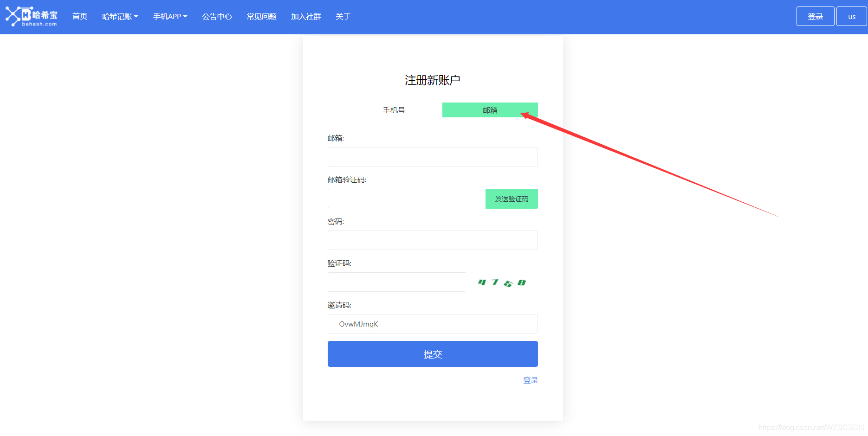Open 公告中心 page

(217, 17)
